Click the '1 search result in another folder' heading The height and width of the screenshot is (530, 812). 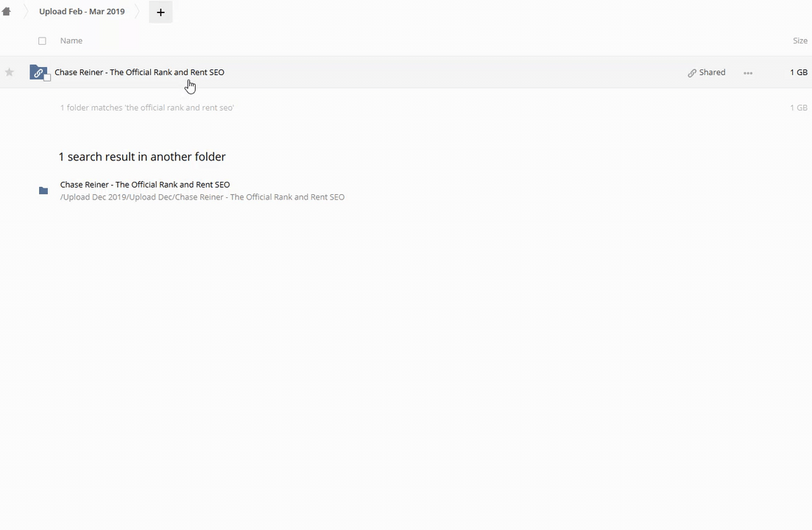pyautogui.click(x=142, y=157)
